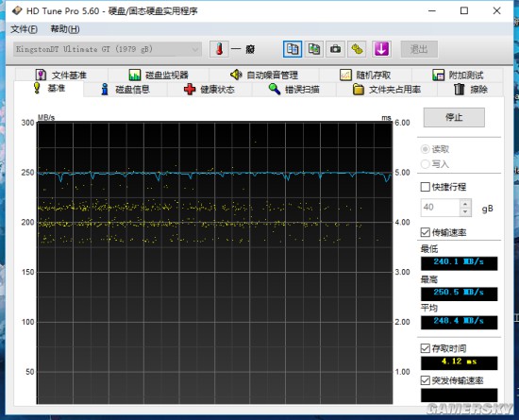
Task: Click the thermometer temperature icon
Action: 219,49
